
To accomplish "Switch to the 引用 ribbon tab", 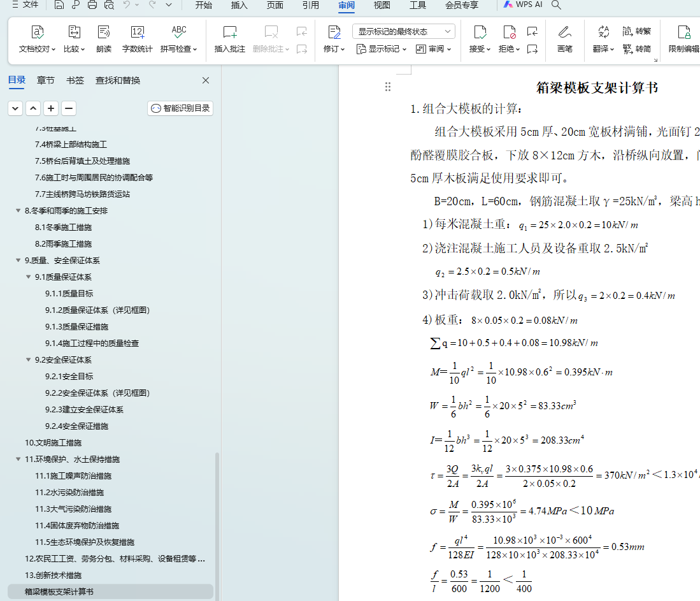I will point(311,5).
